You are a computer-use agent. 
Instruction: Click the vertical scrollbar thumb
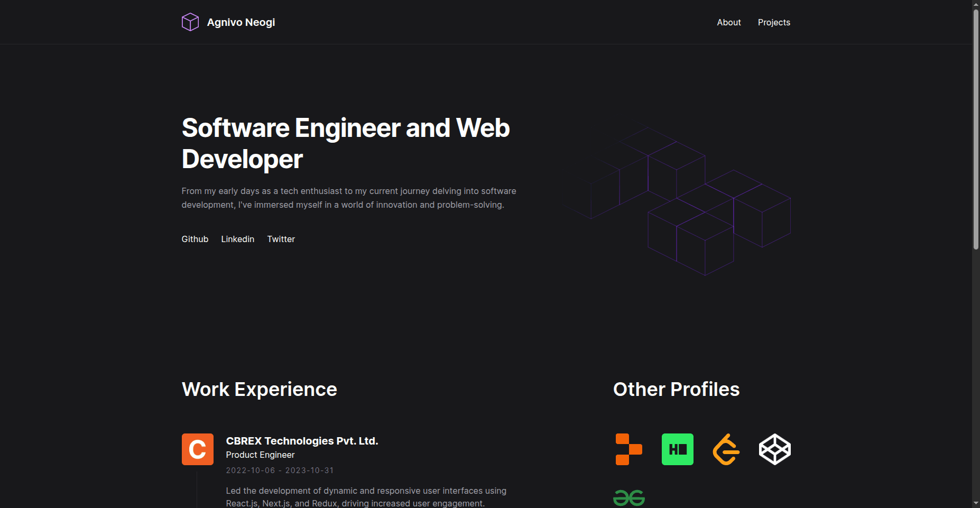976,127
